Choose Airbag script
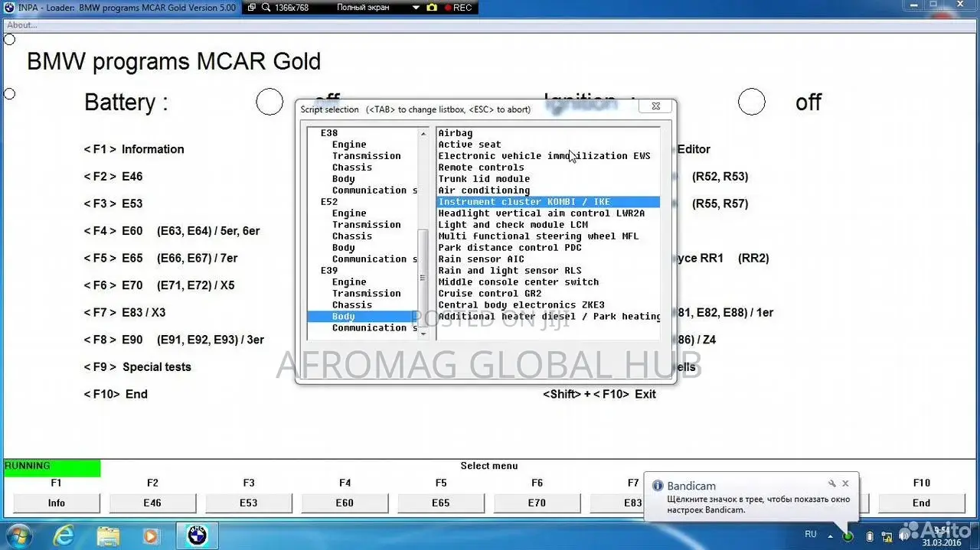The height and width of the screenshot is (550, 980). pos(456,133)
